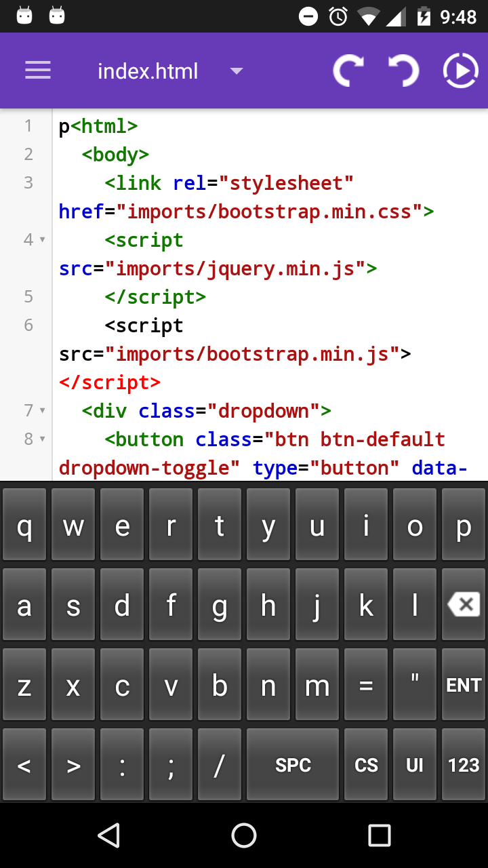This screenshot has width=488, height=868.
Task: Switch to the CS keyboard layout
Action: coord(366,764)
